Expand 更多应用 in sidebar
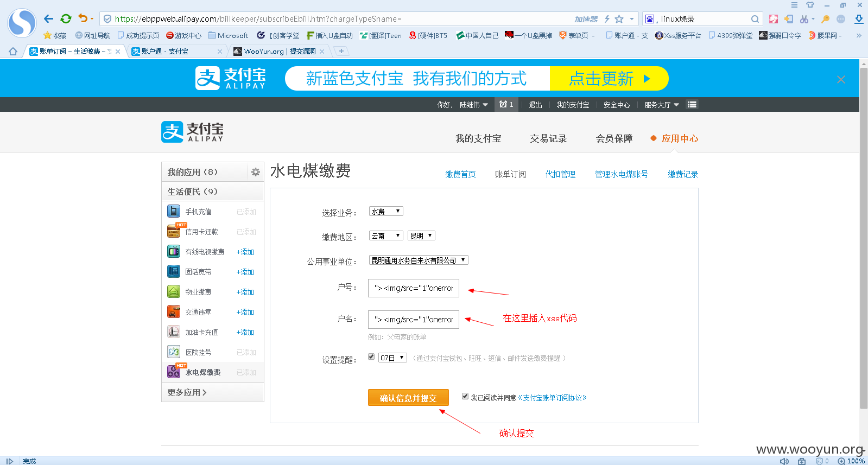 pos(187,392)
